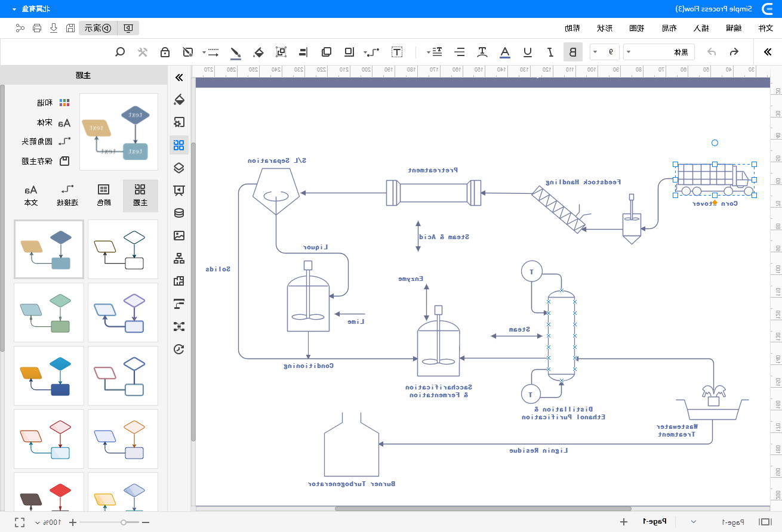Viewport: 782px width, 532px height.
Task: Open the wrench and hammer tools icon
Action: [143, 52]
